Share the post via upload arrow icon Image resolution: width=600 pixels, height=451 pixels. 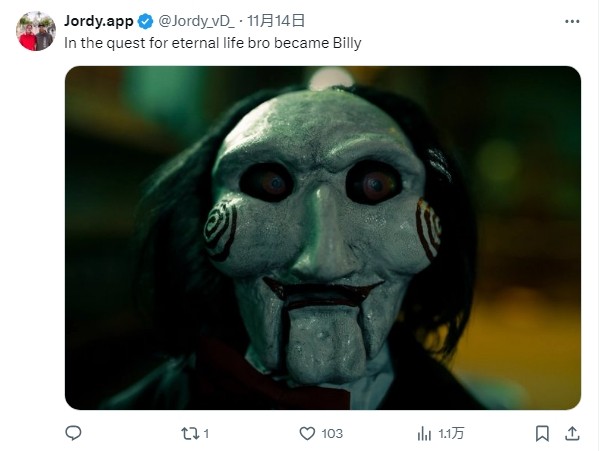click(572, 433)
